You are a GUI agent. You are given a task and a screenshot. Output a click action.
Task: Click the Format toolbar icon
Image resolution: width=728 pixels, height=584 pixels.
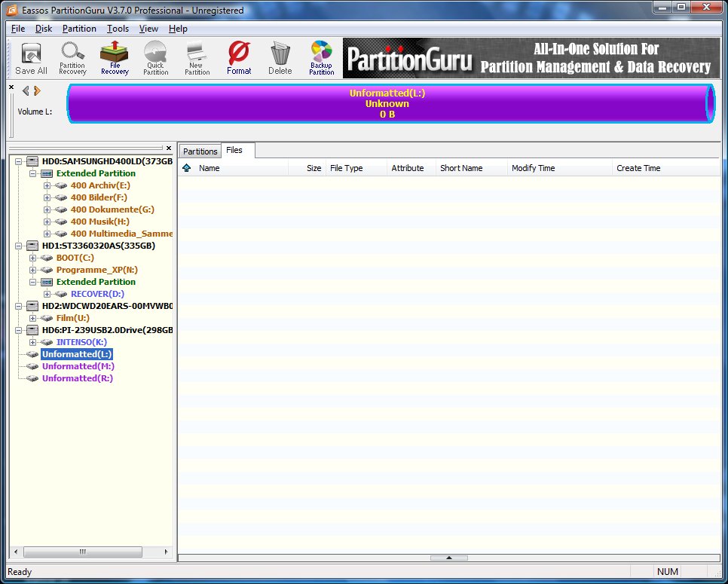239,59
